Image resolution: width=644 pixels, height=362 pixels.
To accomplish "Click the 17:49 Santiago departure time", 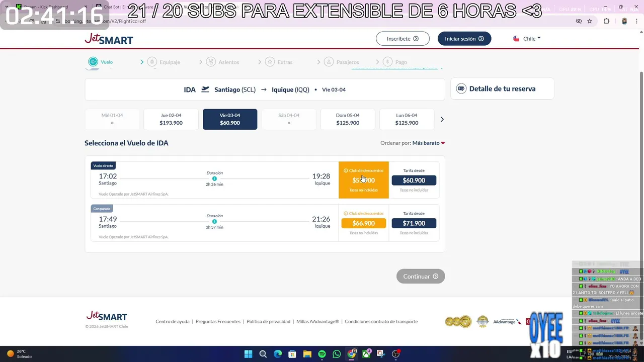I will tap(108, 219).
